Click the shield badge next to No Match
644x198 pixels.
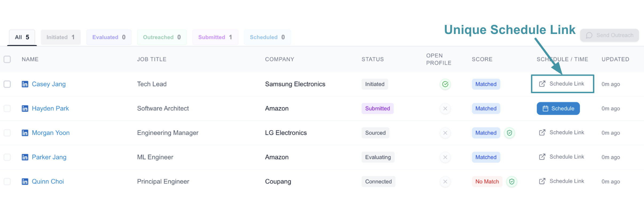(x=512, y=182)
